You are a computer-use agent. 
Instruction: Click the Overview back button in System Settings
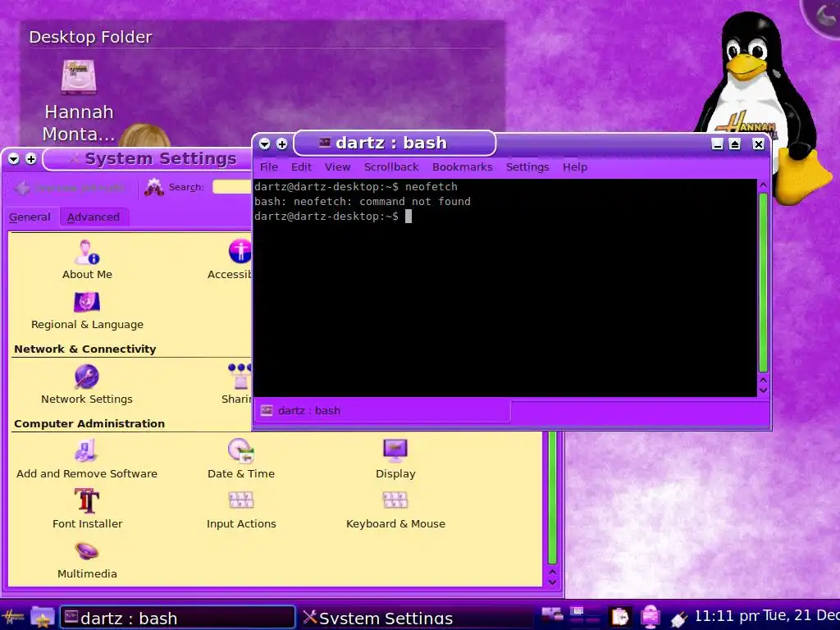point(71,188)
